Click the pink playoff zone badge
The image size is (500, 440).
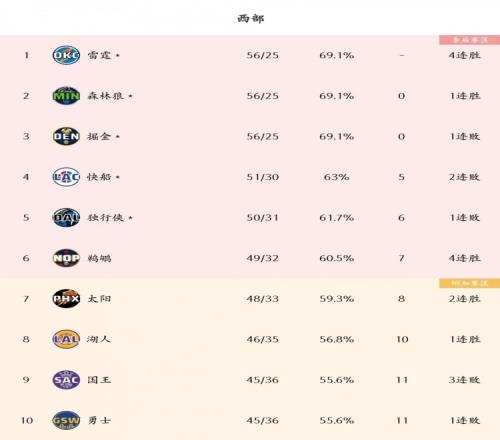click(x=470, y=40)
